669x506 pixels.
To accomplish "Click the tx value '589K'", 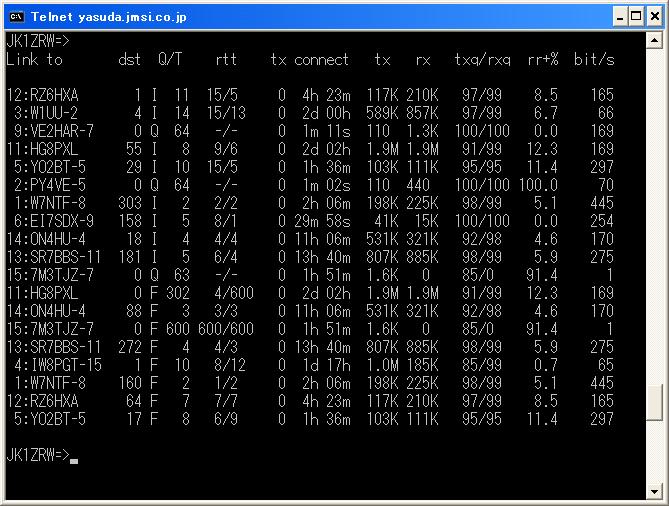I will tap(382, 113).
